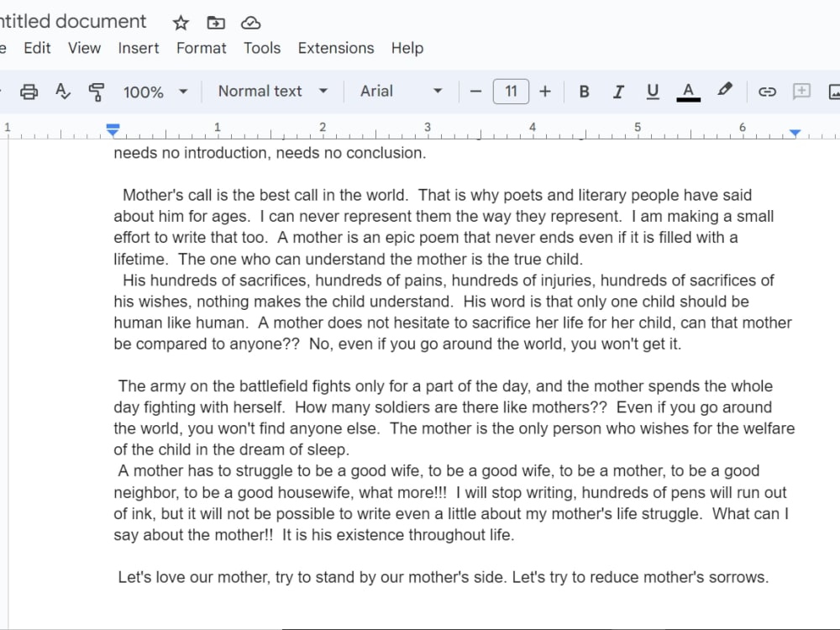Viewport: 840px width, 630px height.
Task: Check the cloud document status icon
Action: pyautogui.click(x=250, y=23)
